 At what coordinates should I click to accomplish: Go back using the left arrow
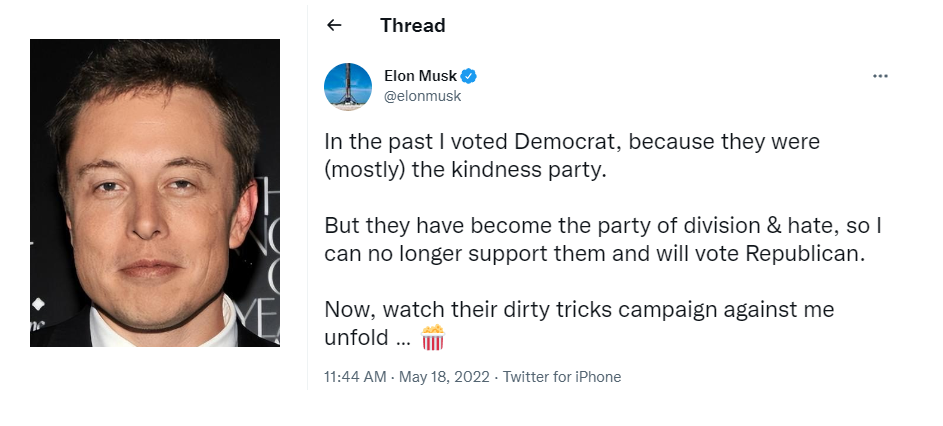pyautogui.click(x=334, y=25)
